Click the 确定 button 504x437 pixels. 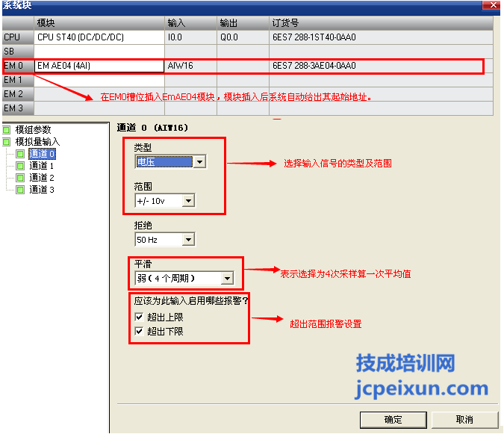coord(393,420)
